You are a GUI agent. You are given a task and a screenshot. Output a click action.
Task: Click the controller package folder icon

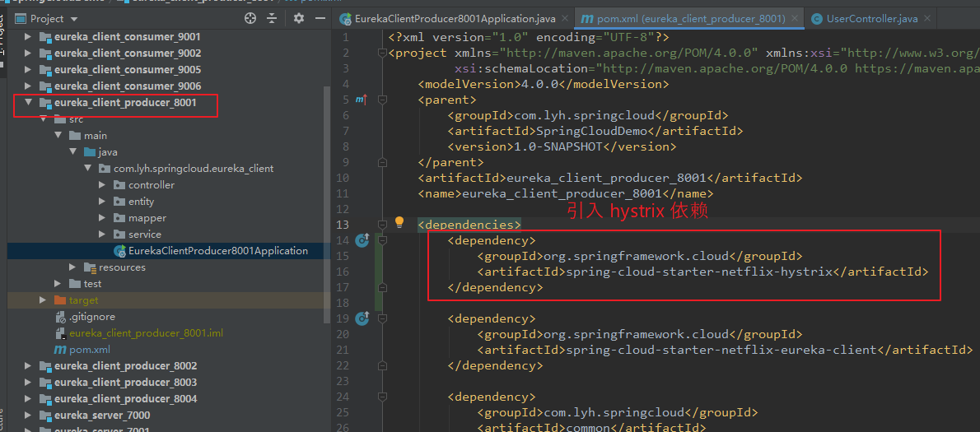pyautogui.click(x=119, y=185)
